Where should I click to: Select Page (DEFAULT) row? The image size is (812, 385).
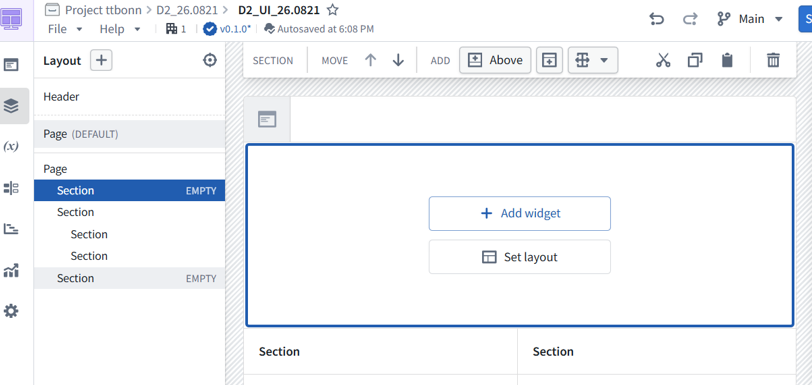click(129, 134)
